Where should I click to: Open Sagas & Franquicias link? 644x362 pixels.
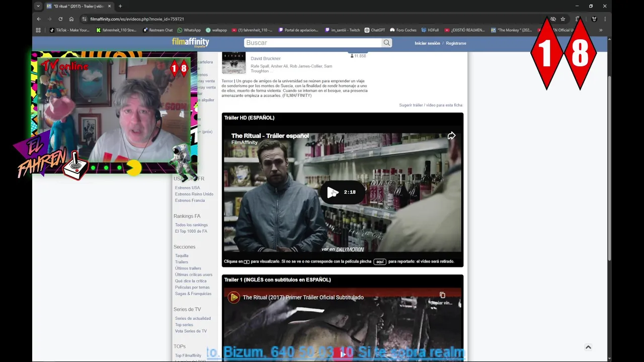(x=193, y=294)
